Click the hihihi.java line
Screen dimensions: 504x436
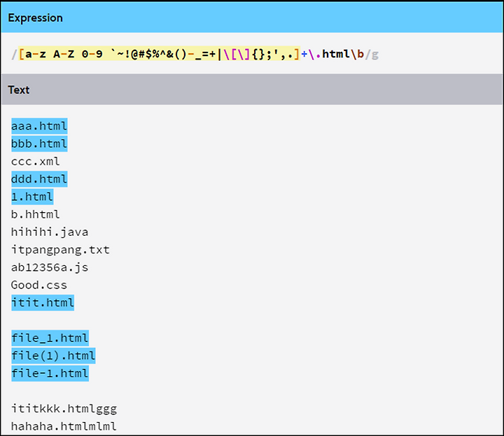[50, 232]
